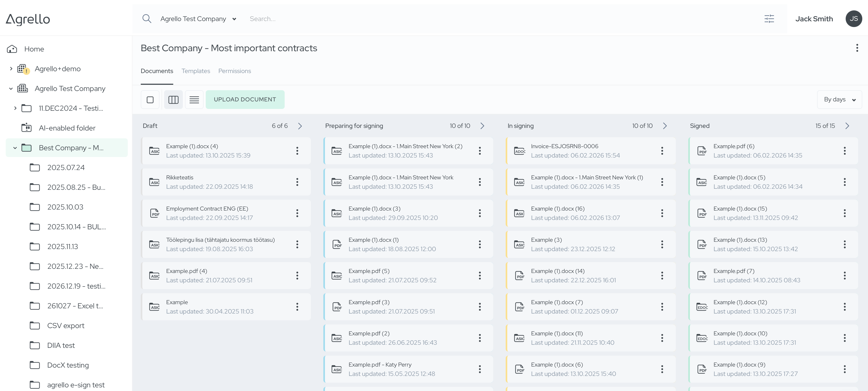
Task: Click the AI-enabled folder icon
Action: tap(26, 128)
